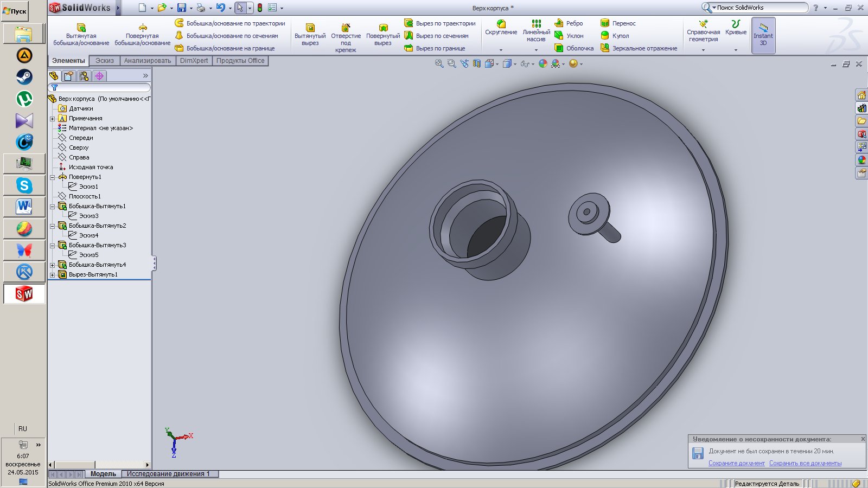Click the Rebuild traffic light icon
The height and width of the screenshot is (488, 868).
coord(260,8)
